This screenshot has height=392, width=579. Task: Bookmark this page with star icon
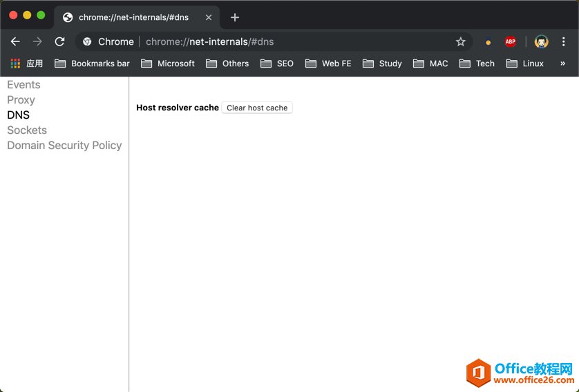(x=461, y=41)
